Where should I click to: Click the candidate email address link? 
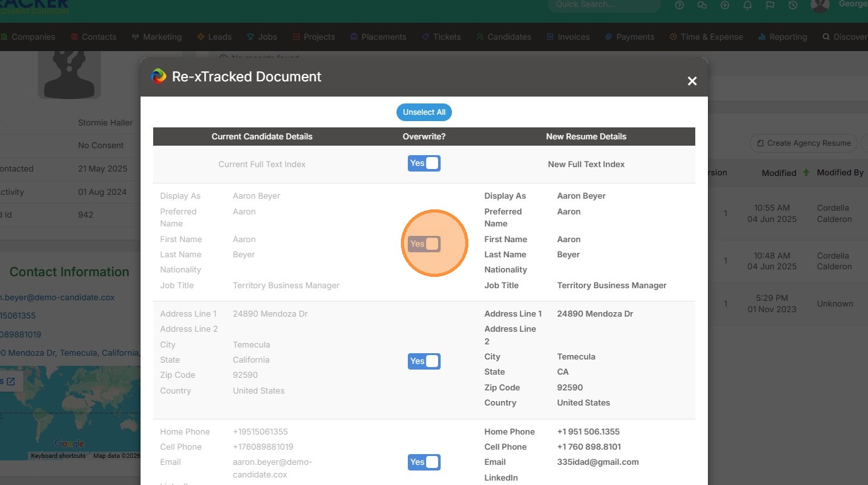[x=57, y=297]
